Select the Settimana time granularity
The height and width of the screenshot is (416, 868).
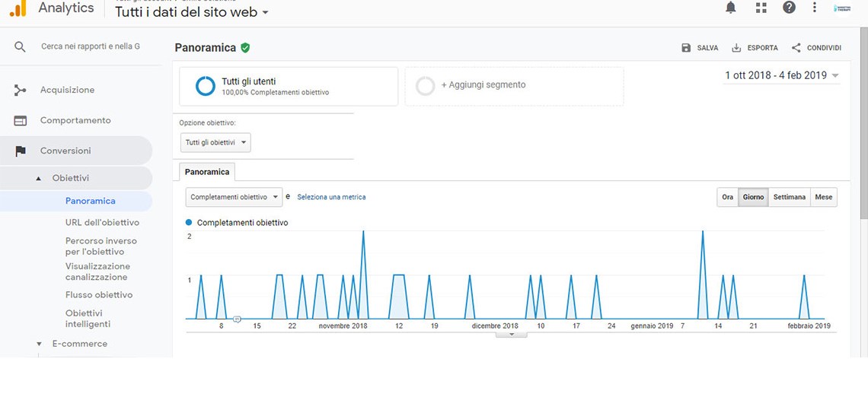pyautogui.click(x=790, y=198)
